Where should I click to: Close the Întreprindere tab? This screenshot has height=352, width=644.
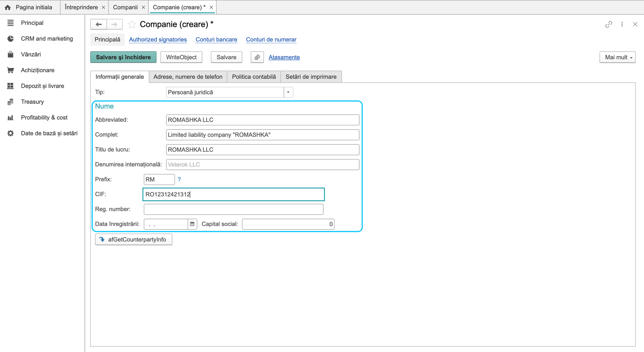click(x=103, y=7)
